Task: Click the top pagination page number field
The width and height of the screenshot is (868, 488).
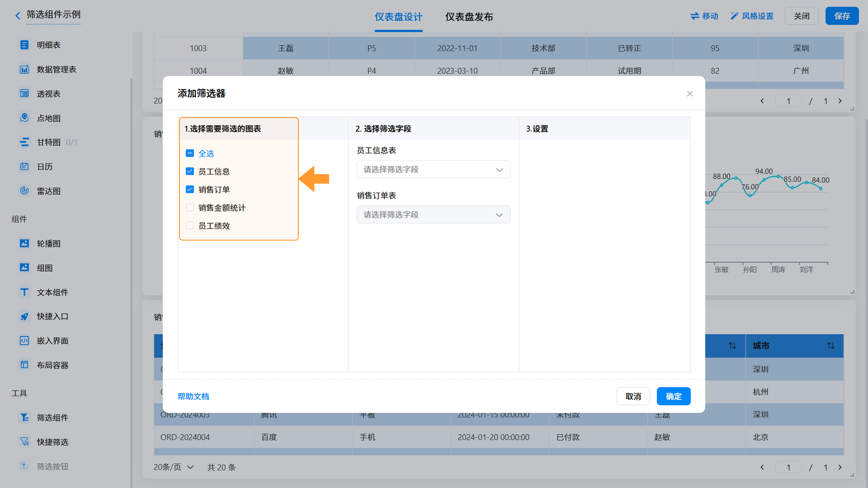Action: [x=788, y=101]
